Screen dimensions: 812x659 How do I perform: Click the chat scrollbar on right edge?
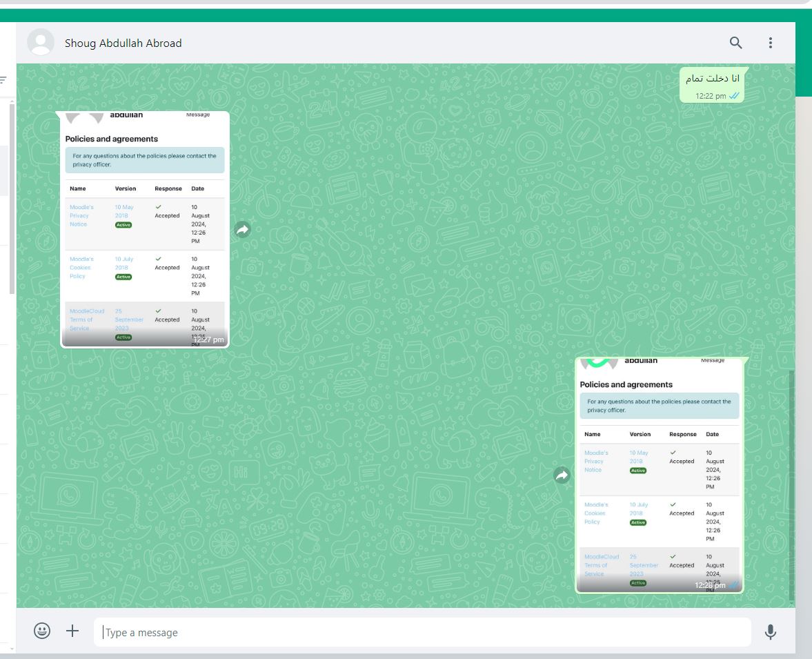click(791, 486)
